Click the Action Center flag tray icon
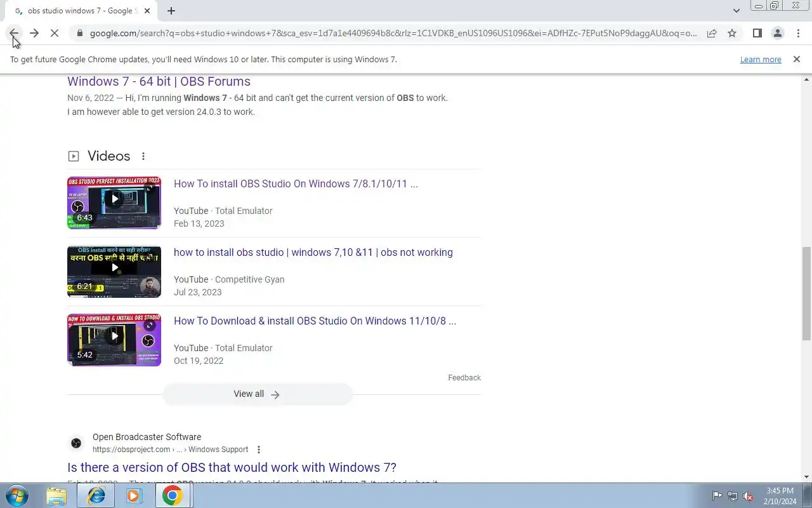The height and width of the screenshot is (508, 812). 717,496
